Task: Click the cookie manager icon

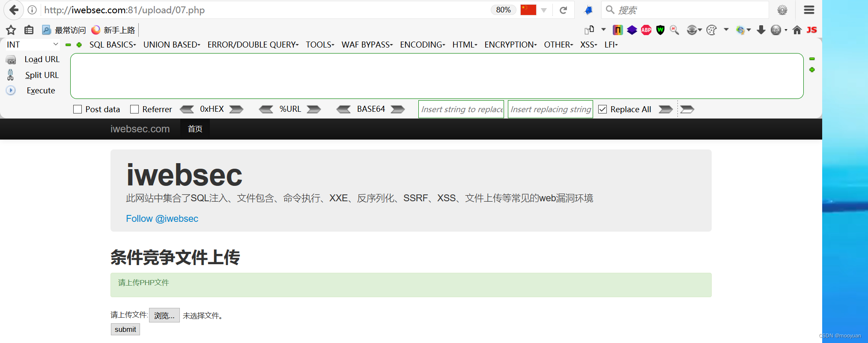Action: (x=711, y=30)
